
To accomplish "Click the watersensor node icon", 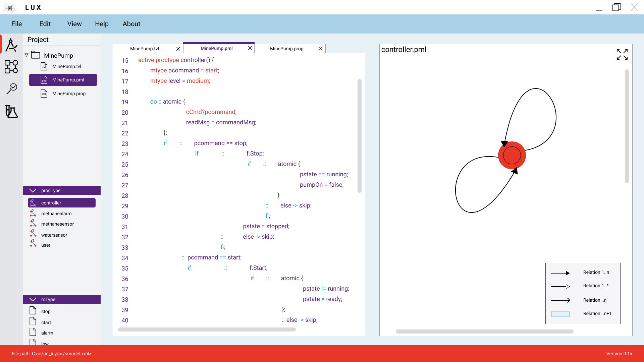I will 33,233.
